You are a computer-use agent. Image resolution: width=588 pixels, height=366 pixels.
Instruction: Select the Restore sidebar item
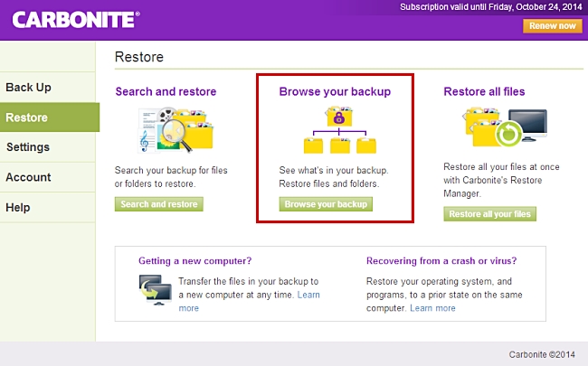[x=50, y=117]
